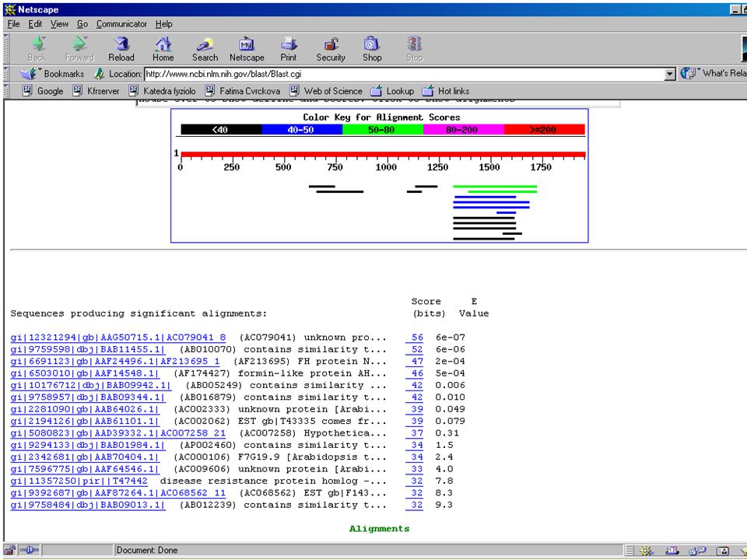
Task: Toggle the online/offline connection icon
Action: pos(29,550)
